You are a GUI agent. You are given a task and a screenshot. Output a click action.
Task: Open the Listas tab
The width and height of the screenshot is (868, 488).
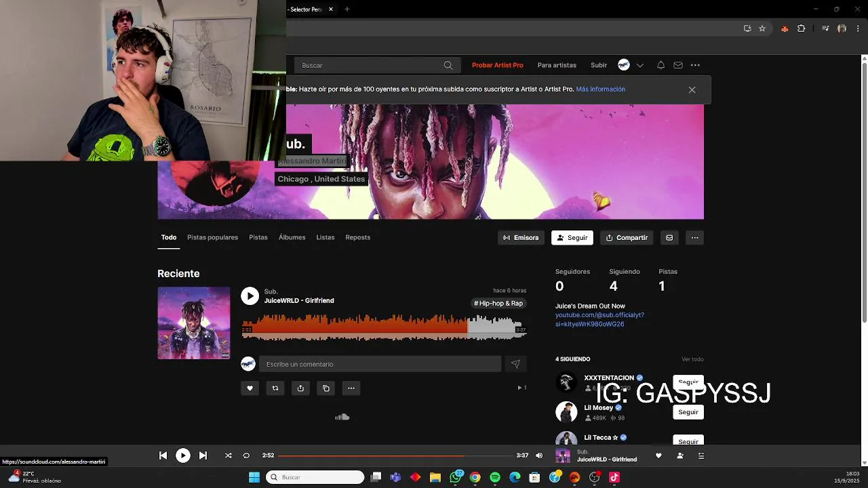point(325,237)
